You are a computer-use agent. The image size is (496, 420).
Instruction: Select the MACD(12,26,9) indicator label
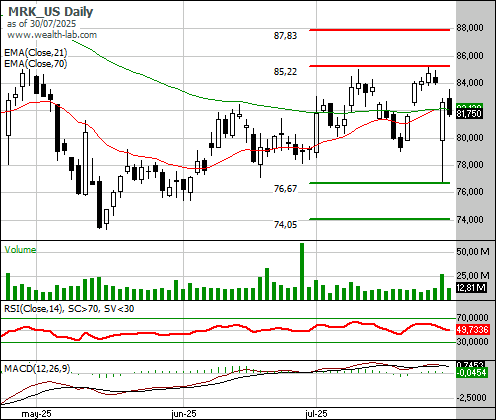pyautogui.click(x=37, y=368)
